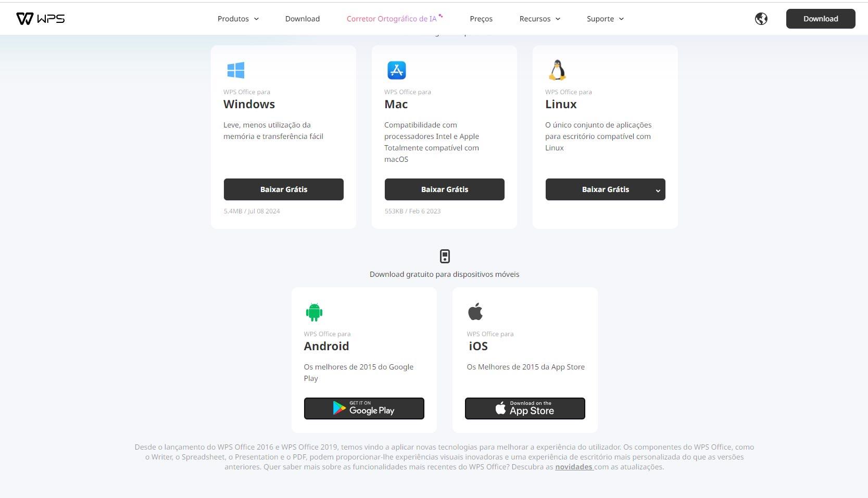The width and height of the screenshot is (868, 498).
Task: Select the Windows logo icon
Action: [x=235, y=70]
